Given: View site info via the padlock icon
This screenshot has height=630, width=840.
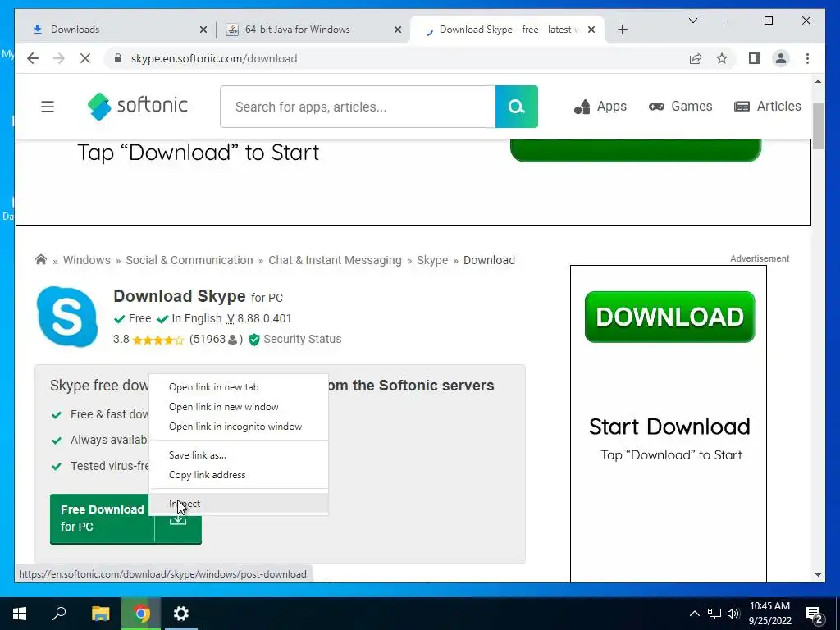Looking at the screenshot, I should (x=118, y=58).
